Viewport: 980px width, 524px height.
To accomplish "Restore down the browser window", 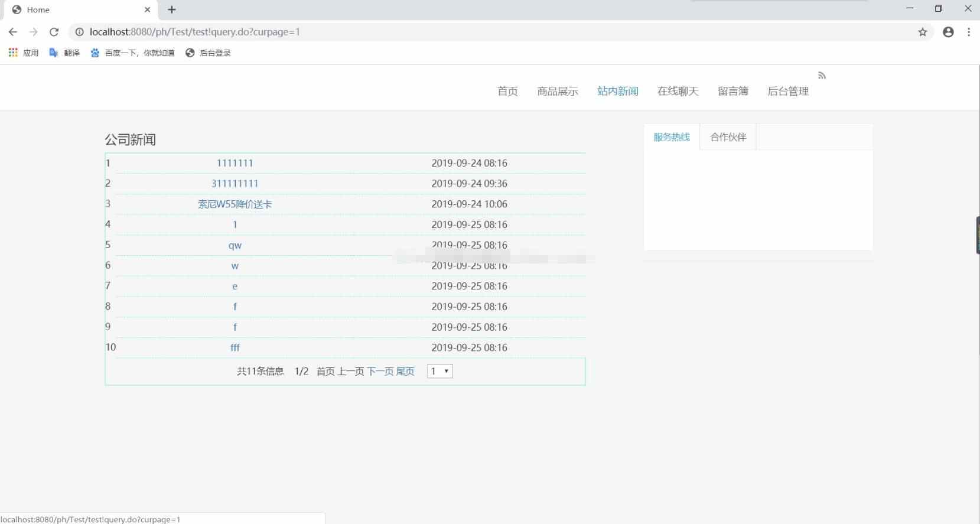I will [x=938, y=8].
